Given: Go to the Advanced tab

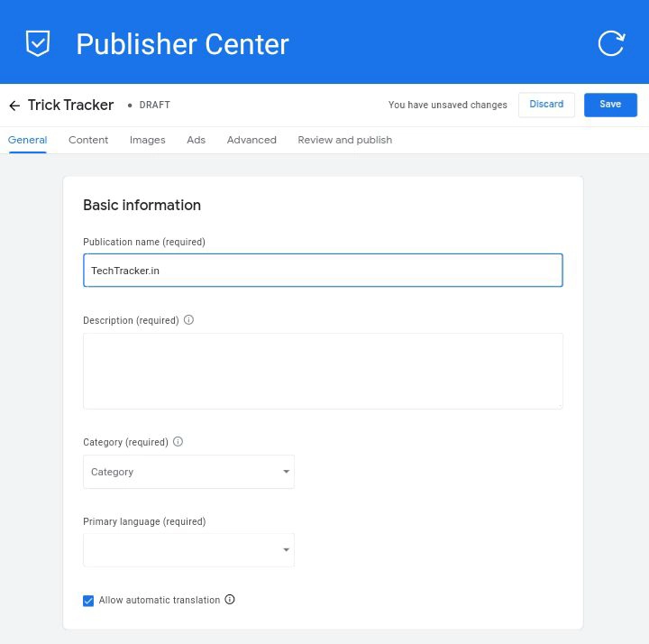Looking at the screenshot, I should [x=251, y=140].
